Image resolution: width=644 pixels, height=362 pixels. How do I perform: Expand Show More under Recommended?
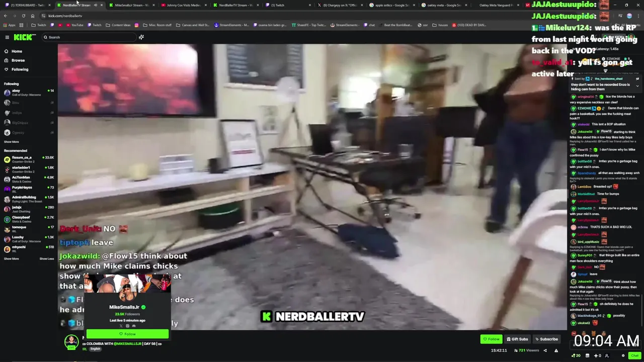click(x=12, y=258)
